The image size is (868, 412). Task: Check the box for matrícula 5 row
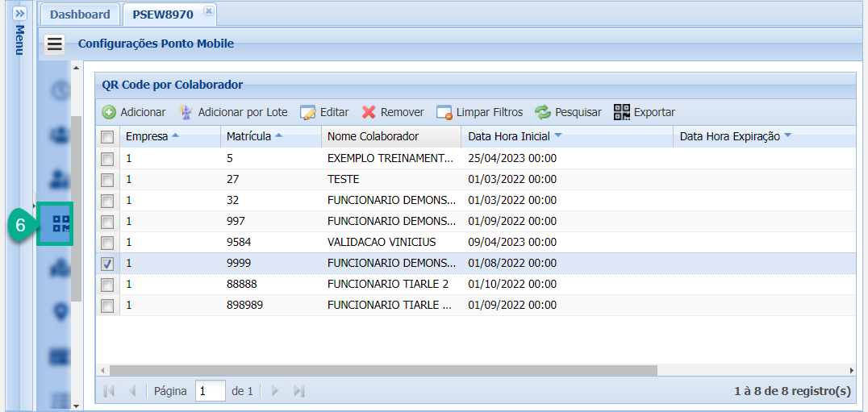(x=107, y=159)
